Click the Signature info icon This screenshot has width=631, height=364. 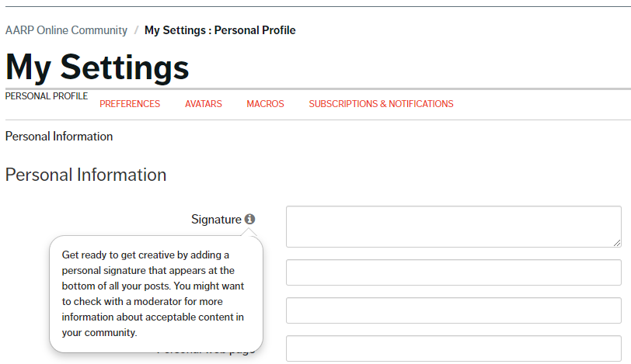tap(249, 220)
